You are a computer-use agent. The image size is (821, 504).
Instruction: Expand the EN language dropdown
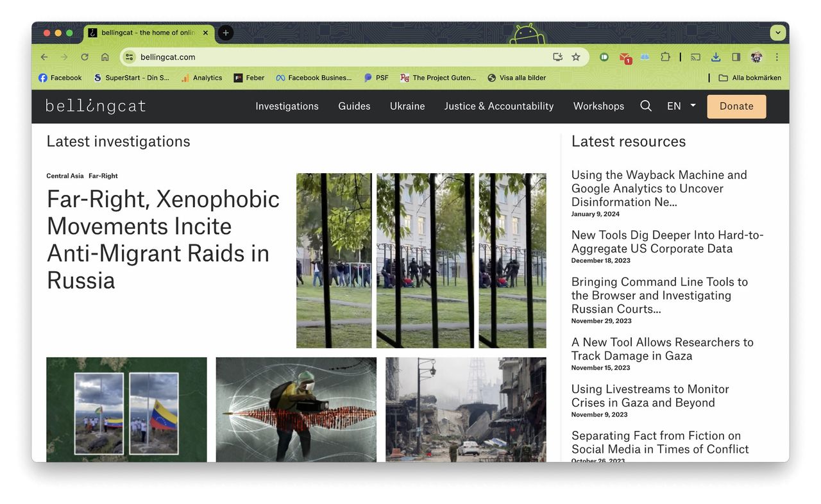(681, 106)
